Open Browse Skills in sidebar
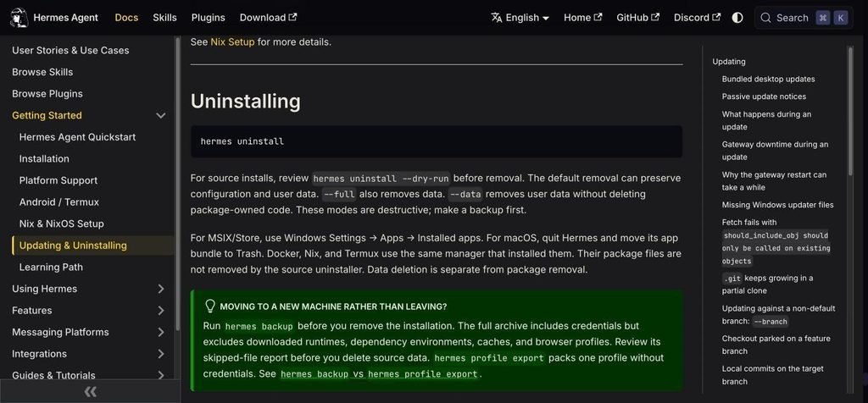This screenshot has width=868, height=403. 42,72
